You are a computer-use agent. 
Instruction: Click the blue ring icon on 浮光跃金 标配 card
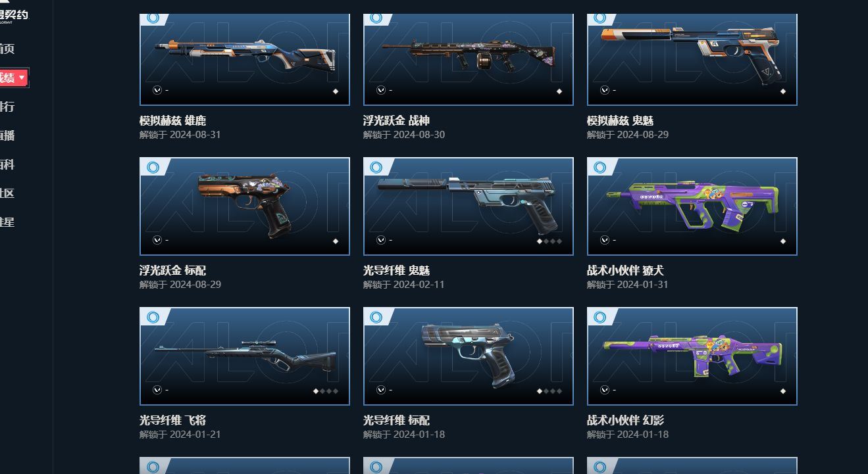(153, 168)
